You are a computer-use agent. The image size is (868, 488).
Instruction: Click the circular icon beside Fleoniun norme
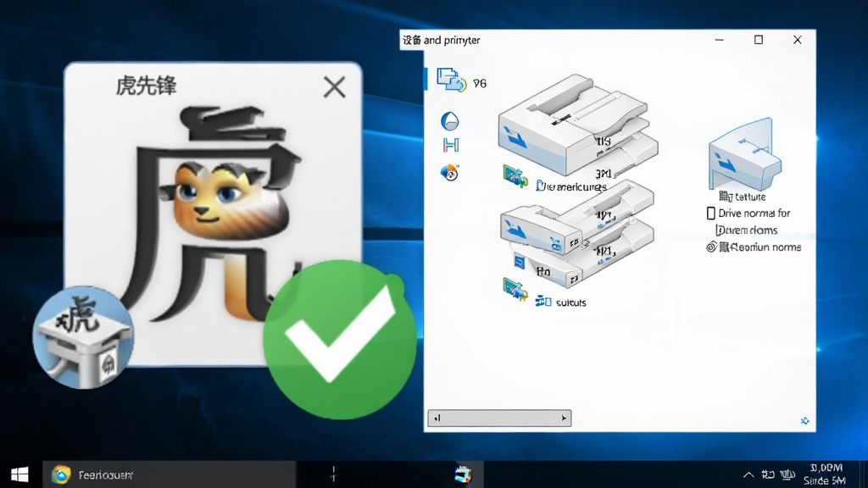click(711, 247)
